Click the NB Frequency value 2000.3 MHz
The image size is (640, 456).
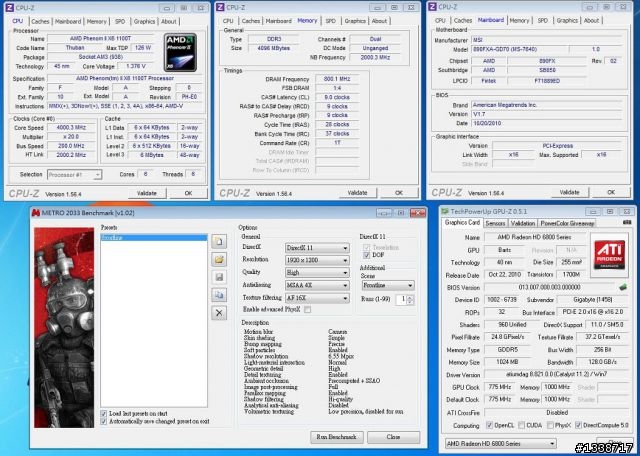(375, 58)
